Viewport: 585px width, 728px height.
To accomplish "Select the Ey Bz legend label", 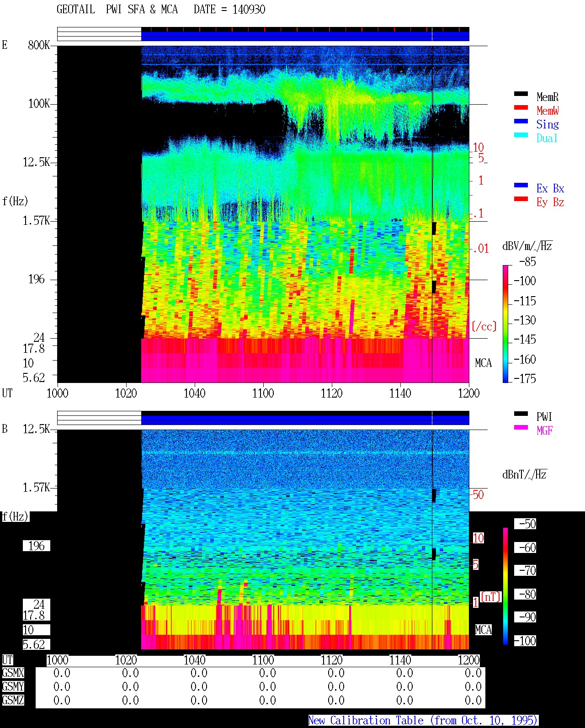I will [550, 202].
